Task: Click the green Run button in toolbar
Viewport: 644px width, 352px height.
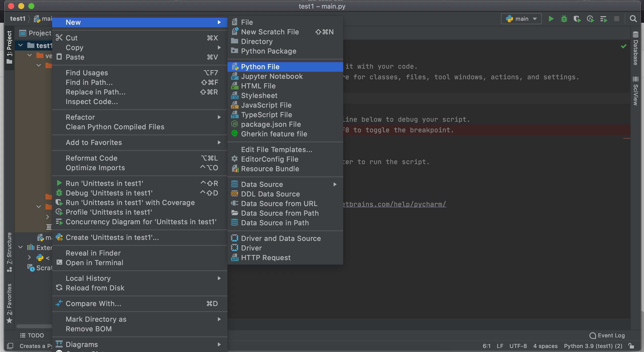Action: point(551,19)
